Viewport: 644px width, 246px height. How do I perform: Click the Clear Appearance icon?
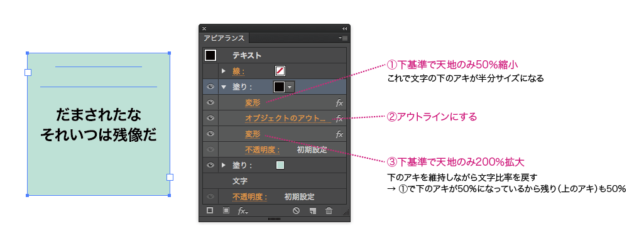tap(296, 211)
